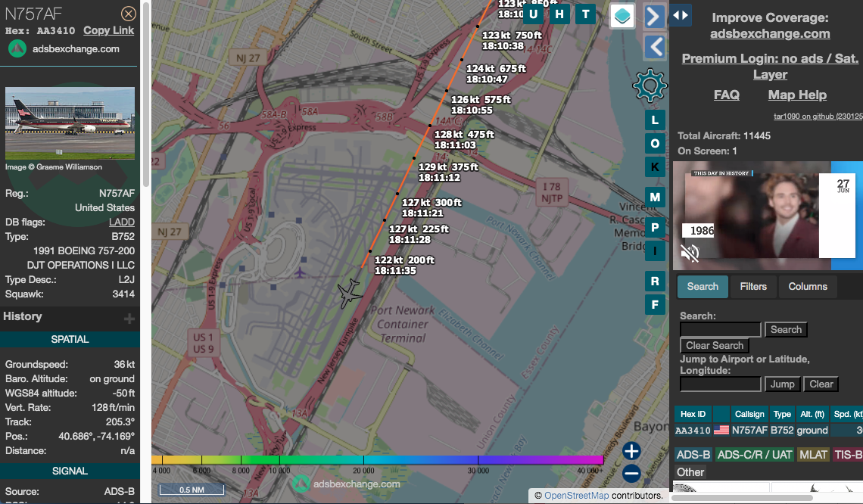Toggle the M map button
Viewport: 863px width, 504px height.
tap(655, 197)
